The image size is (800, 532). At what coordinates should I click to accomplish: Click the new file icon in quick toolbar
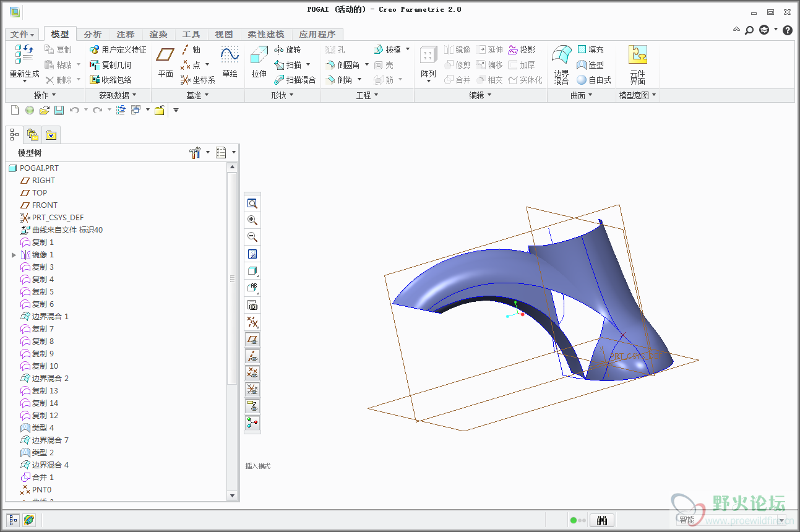[x=15, y=110]
